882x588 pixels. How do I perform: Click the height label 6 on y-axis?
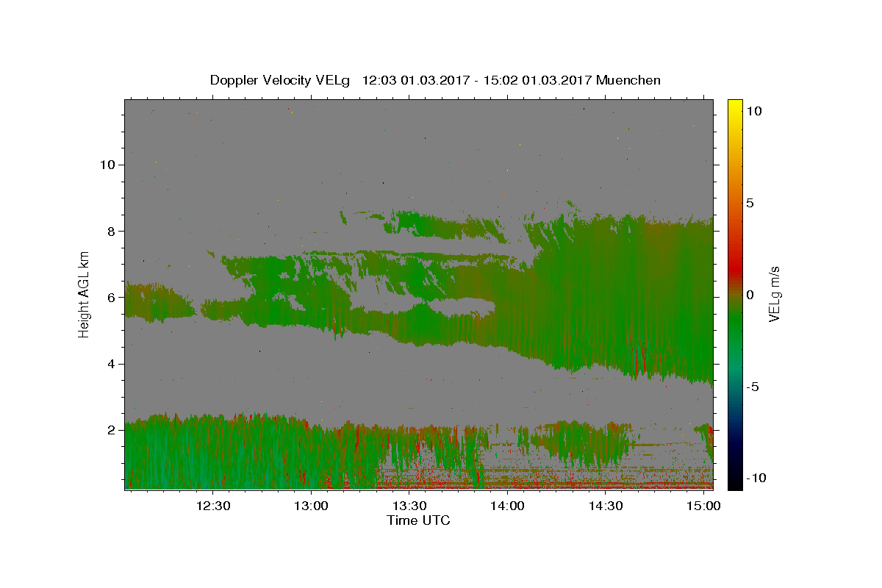coord(110,298)
